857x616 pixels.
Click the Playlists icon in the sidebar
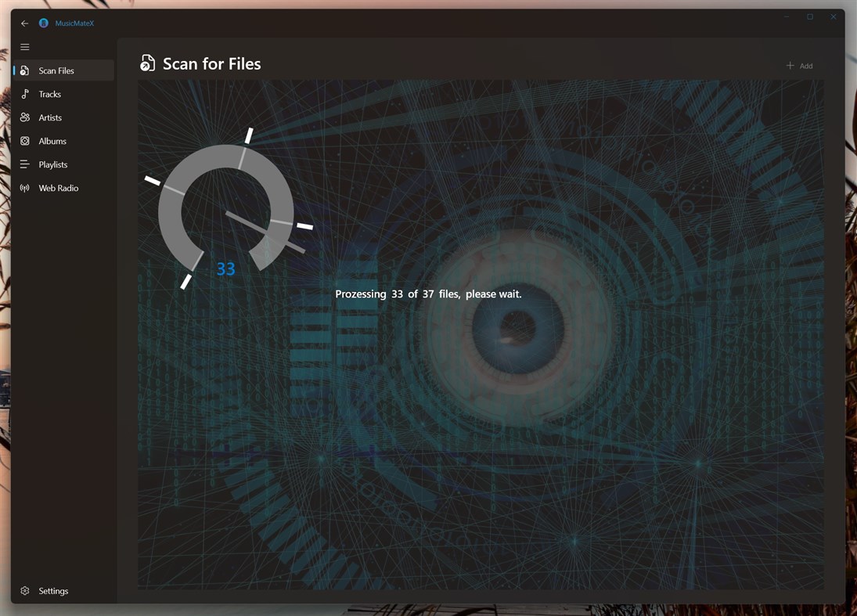coord(25,164)
